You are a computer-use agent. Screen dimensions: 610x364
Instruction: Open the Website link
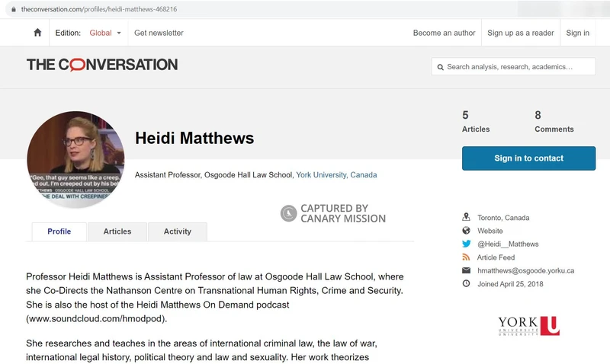[x=490, y=231]
